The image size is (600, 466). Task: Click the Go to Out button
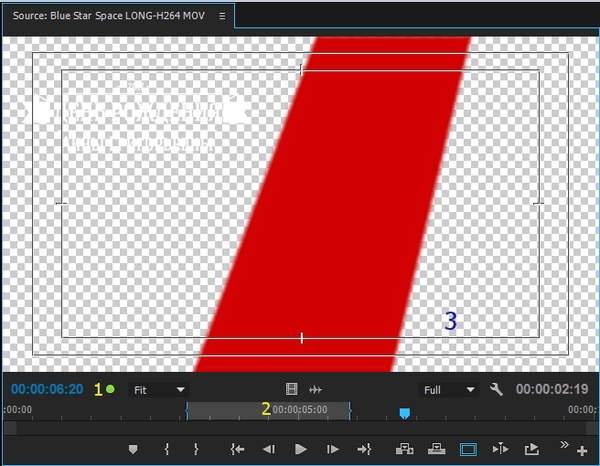point(364,449)
